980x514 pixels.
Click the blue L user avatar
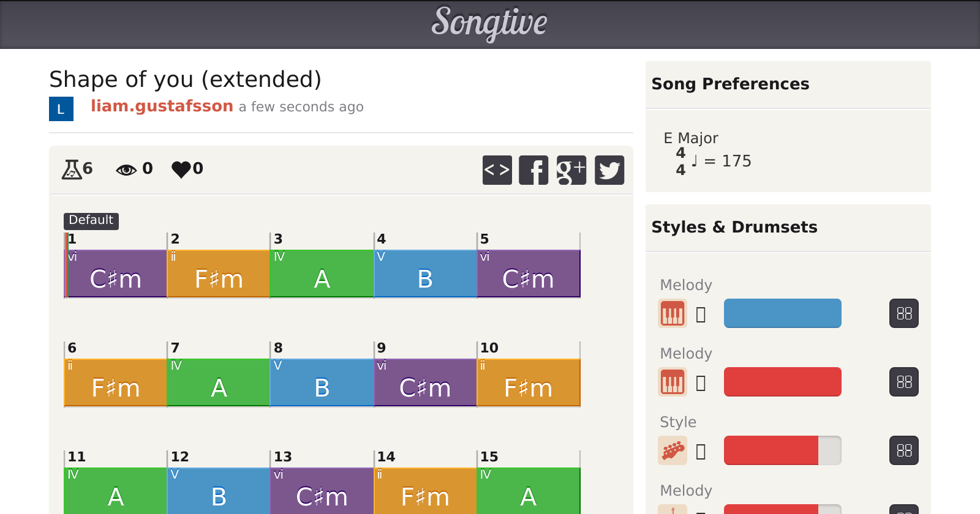[61, 109]
